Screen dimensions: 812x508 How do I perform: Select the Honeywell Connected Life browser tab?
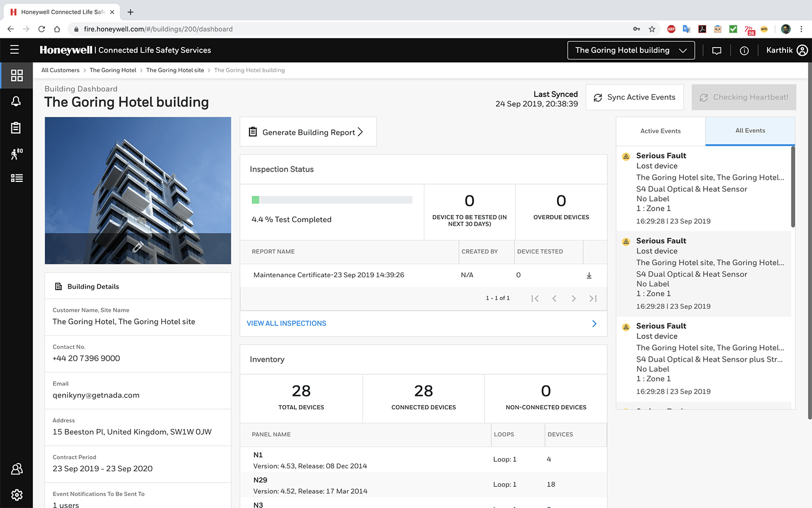pyautogui.click(x=62, y=12)
